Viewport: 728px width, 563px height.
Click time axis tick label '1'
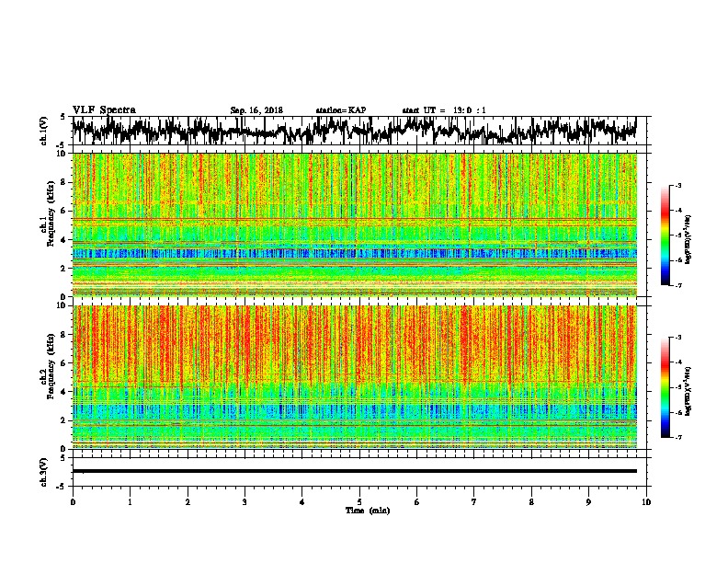pyautogui.click(x=130, y=502)
